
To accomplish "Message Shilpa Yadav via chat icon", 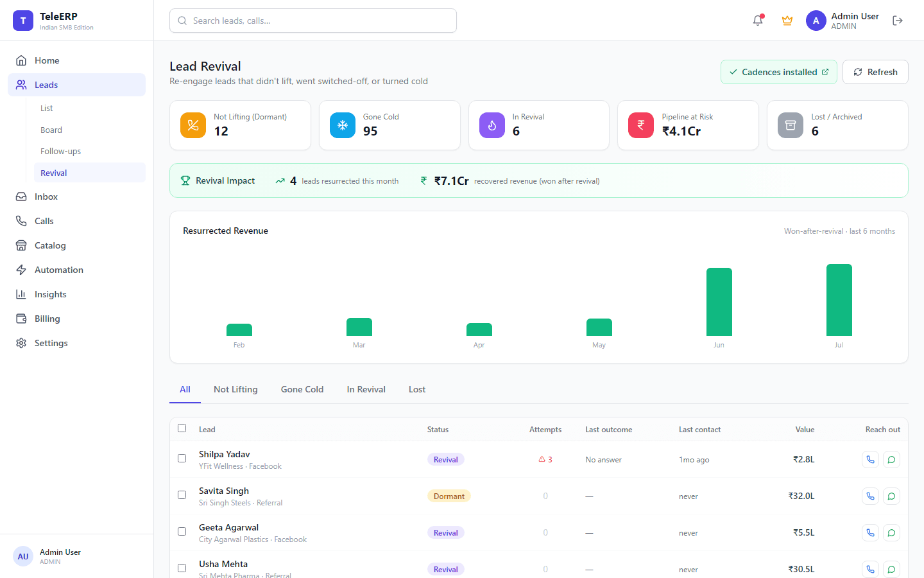I will (891, 459).
